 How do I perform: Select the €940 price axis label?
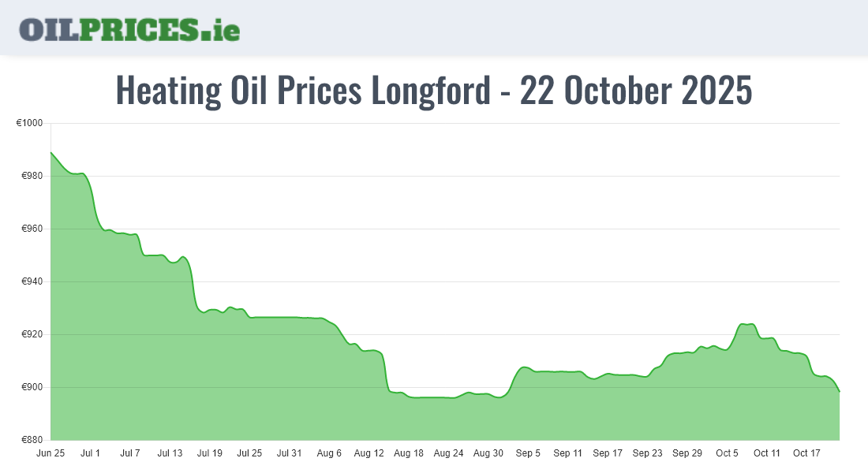coord(32,282)
